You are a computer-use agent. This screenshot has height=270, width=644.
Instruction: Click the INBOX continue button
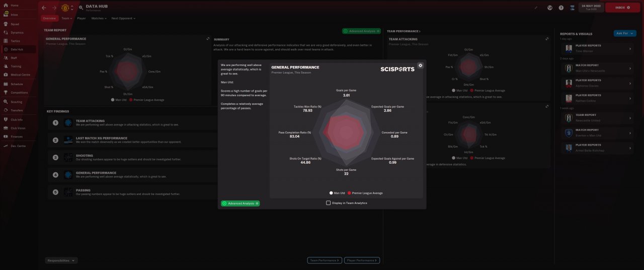pyautogui.click(x=622, y=8)
